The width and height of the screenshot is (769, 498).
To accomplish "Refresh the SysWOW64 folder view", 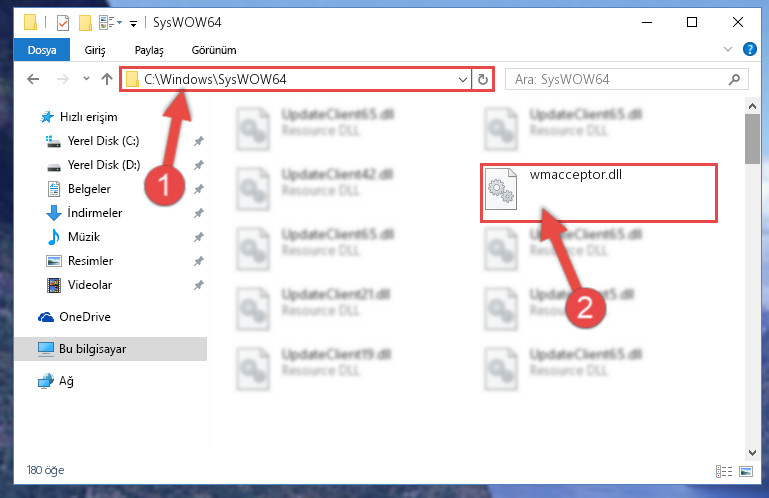I will tap(483, 79).
